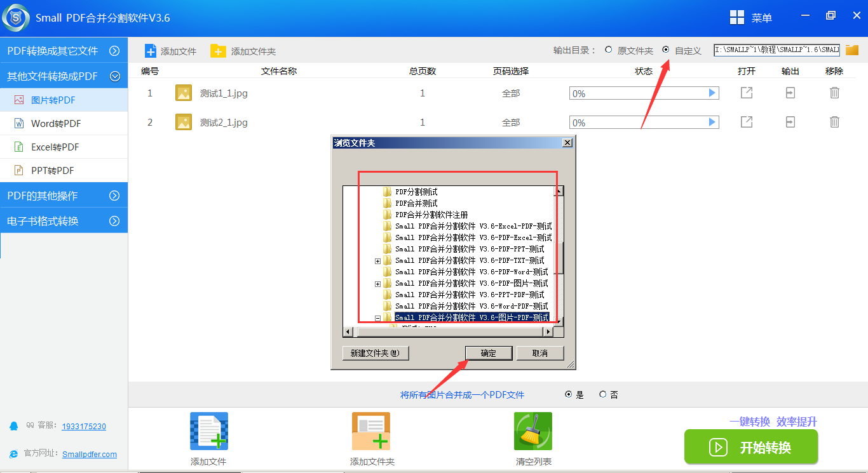The width and height of the screenshot is (868, 473).
Task: Select the PDF分割测试 folder
Action: 416,192
